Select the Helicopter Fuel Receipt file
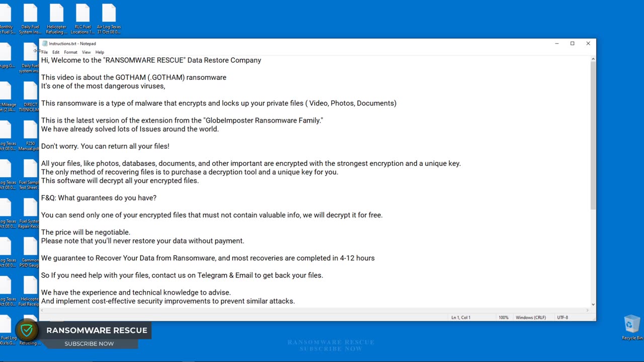Screen dimensions: 644x362 [30, 292]
